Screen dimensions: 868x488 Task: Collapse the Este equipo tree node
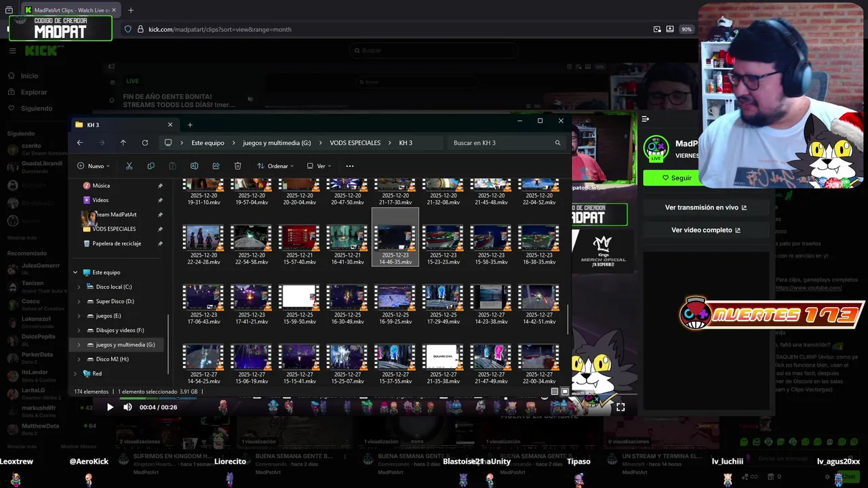(x=75, y=272)
